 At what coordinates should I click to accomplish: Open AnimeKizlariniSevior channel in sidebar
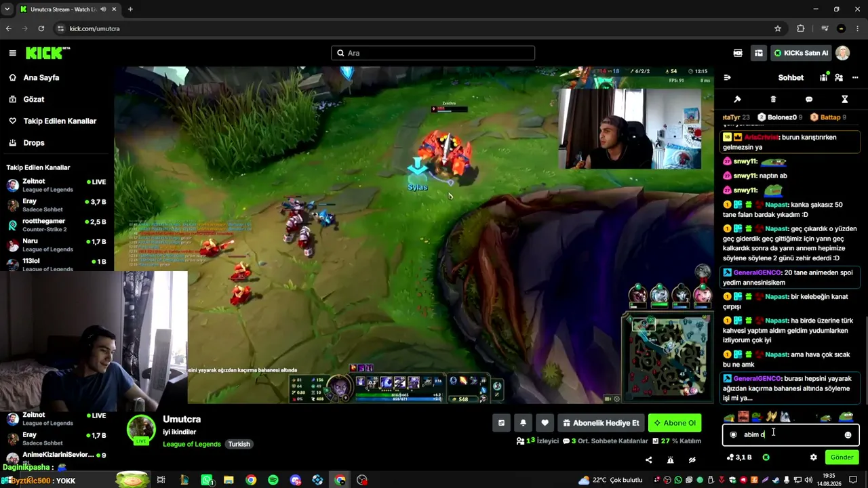pyautogui.click(x=57, y=457)
